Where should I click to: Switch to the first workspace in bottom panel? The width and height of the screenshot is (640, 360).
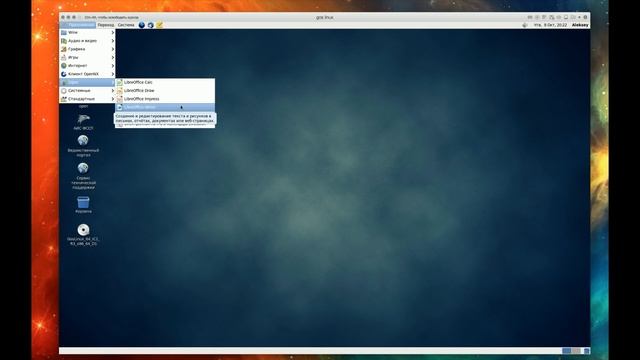click(x=567, y=351)
